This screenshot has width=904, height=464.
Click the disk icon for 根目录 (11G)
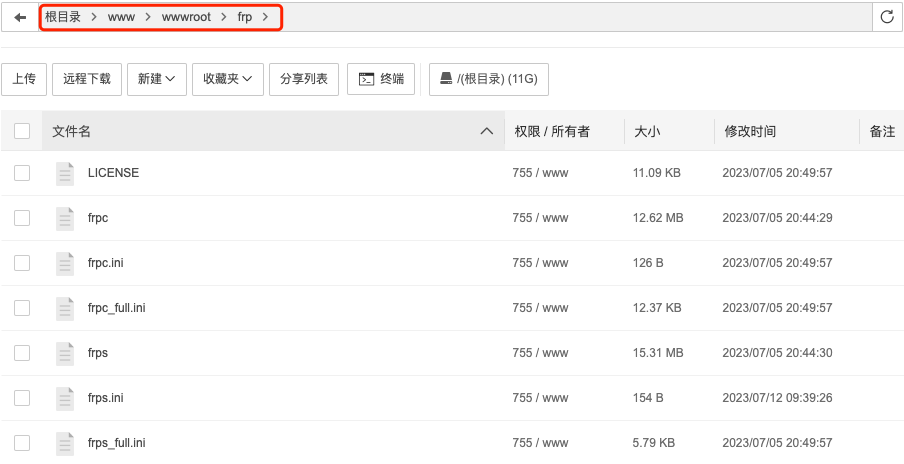click(446, 79)
